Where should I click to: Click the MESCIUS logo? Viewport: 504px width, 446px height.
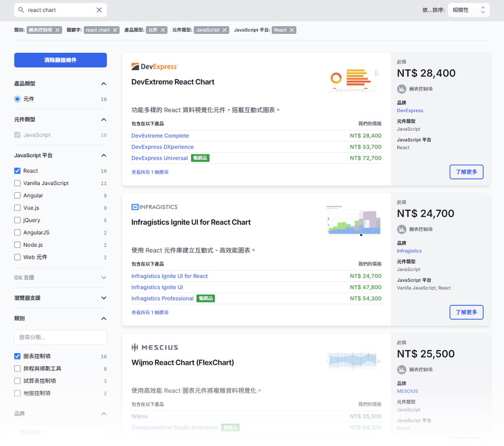pos(155,347)
